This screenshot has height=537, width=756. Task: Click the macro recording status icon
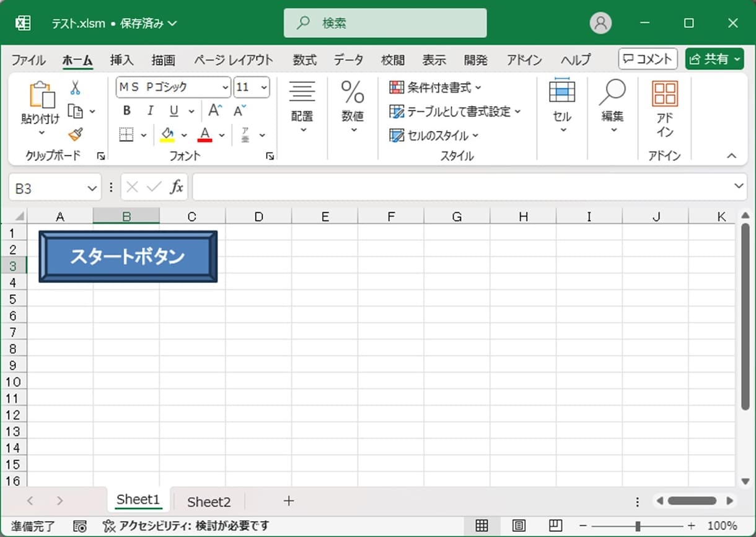[x=80, y=526]
